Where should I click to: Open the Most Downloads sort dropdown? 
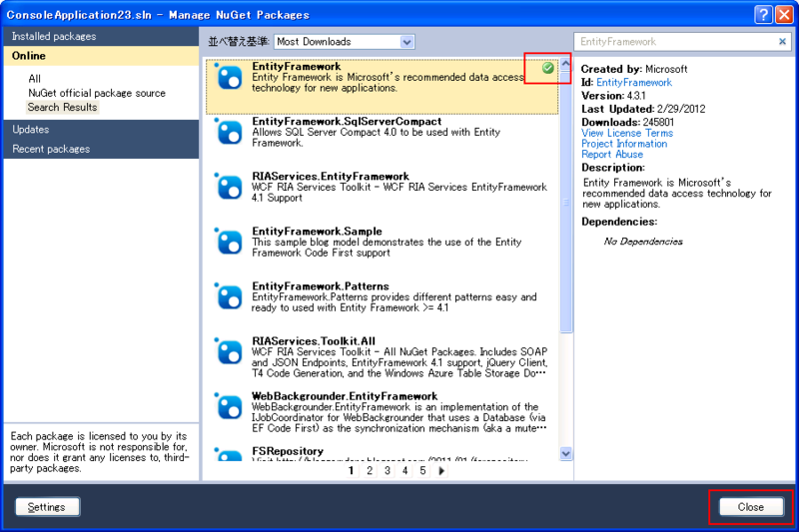tap(345, 42)
